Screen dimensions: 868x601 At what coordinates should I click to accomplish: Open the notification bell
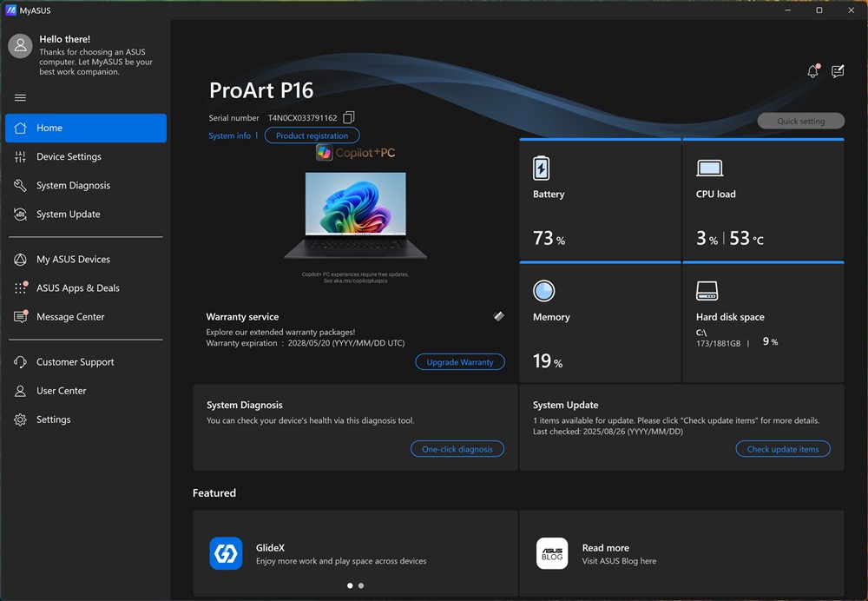point(812,72)
